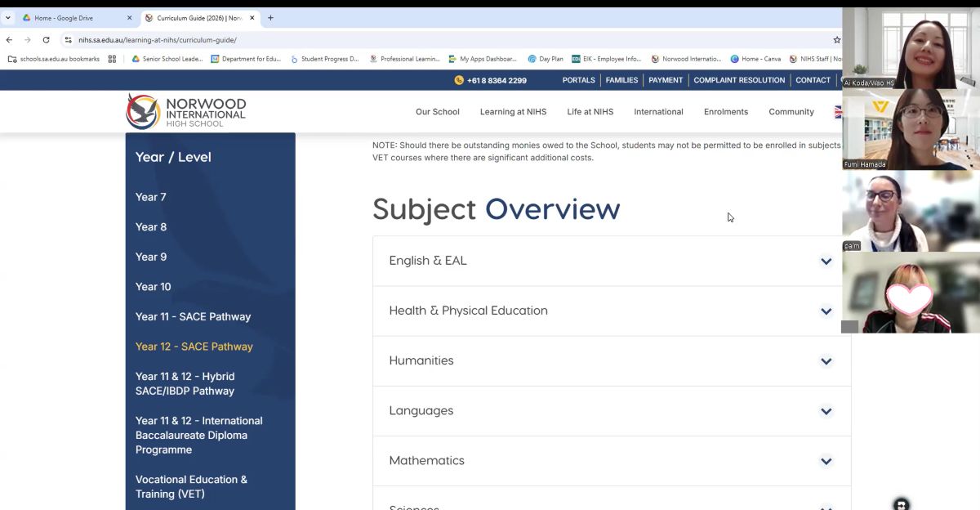Click the phone number +61 8 8364 2299
Viewport: 980px width, 510px height.
pyautogui.click(x=490, y=80)
